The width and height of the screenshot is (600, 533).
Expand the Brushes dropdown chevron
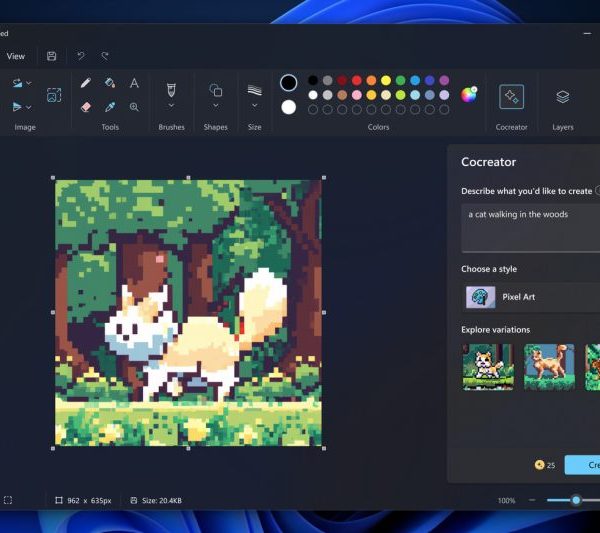click(x=171, y=105)
